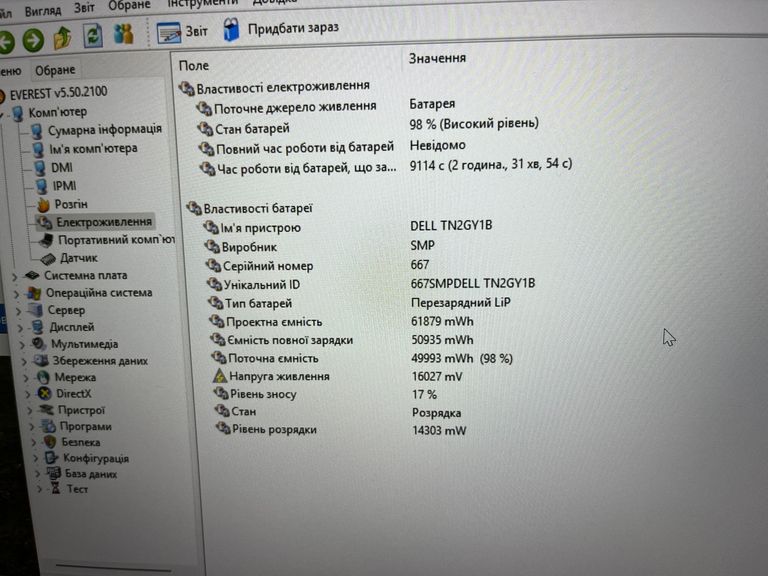Expand the Мультимедіа node
Image resolution: width=768 pixels, height=576 pixels.
click(23, 345)
